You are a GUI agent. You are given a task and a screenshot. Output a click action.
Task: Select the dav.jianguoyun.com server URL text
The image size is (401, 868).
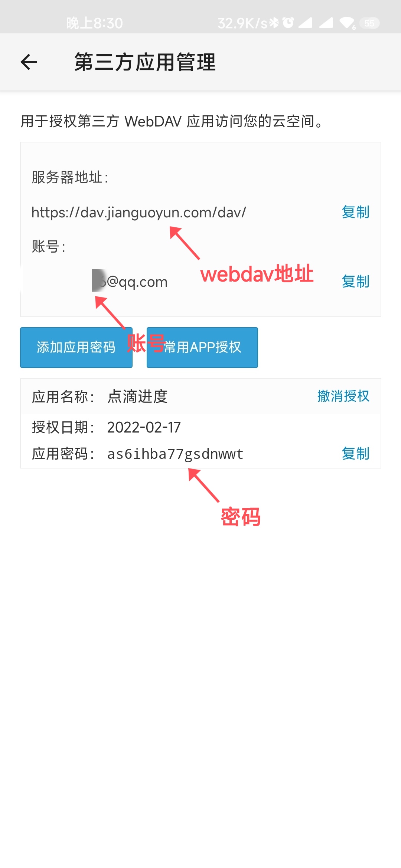[x=139, y=213]
